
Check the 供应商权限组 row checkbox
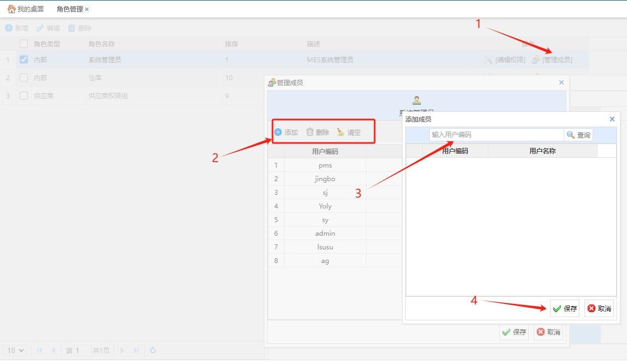coord(23,96)
